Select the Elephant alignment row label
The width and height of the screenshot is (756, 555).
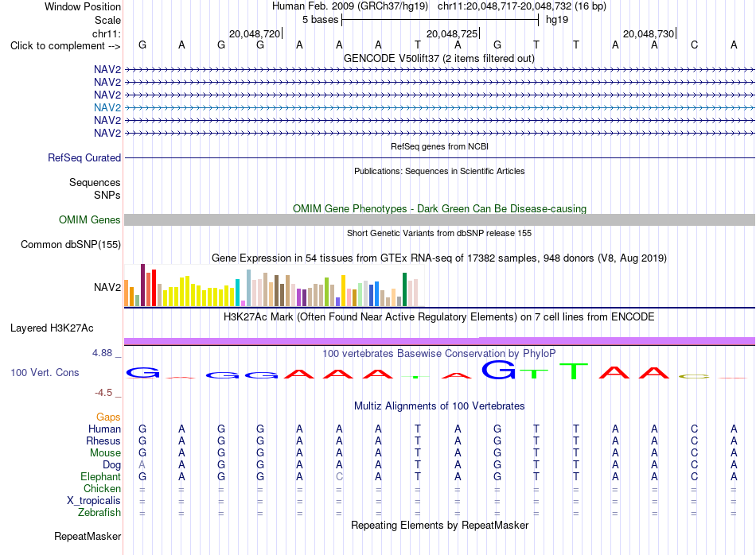100,476
